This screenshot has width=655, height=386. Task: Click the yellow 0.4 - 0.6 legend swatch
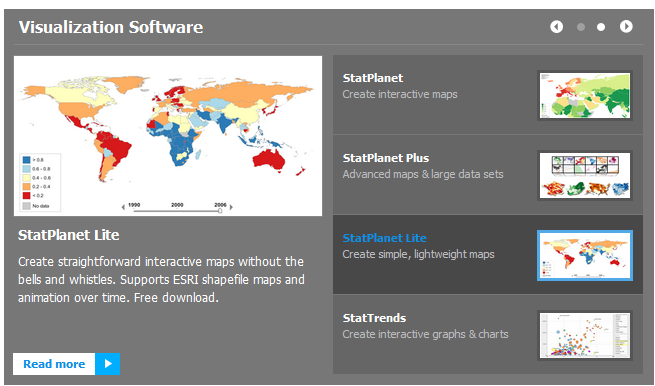[x=26, y=178]
